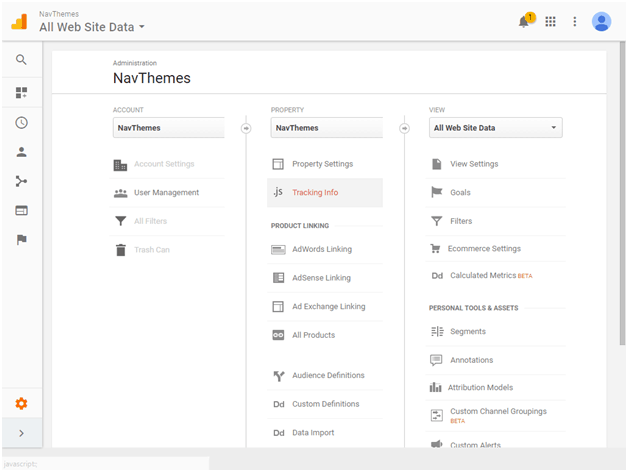Open Behavior window icon in sidebar

point(21,210)
